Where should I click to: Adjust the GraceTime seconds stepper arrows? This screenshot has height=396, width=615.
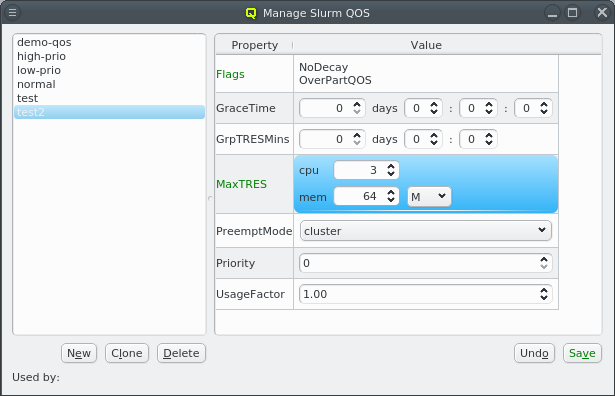tap(544, 108)
